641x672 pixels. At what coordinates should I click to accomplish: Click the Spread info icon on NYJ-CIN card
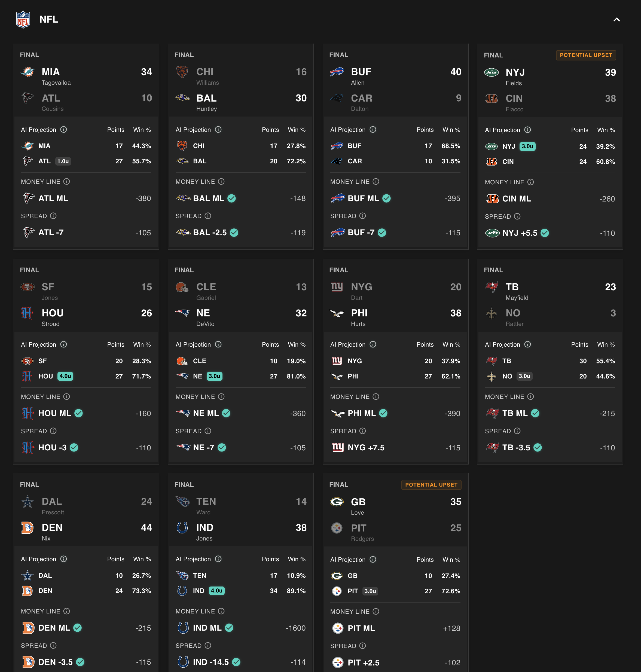coord(517,216)
